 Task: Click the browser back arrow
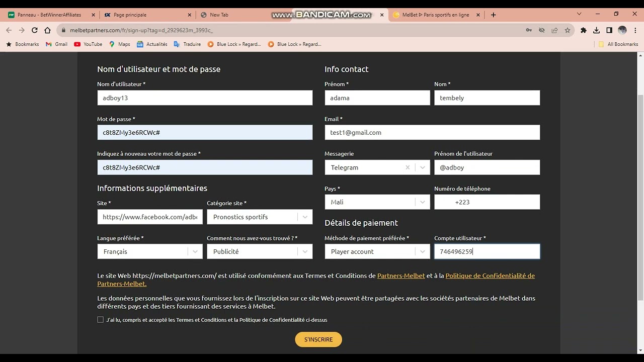9,30
